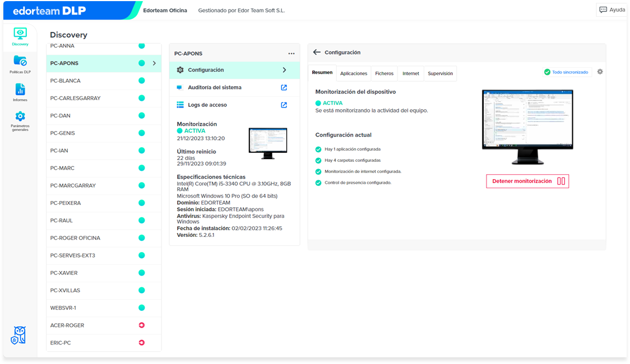Open the three-dots menu for PC-APONS
This screenshot has width=630, height=364.
click(x=291, y=53)
